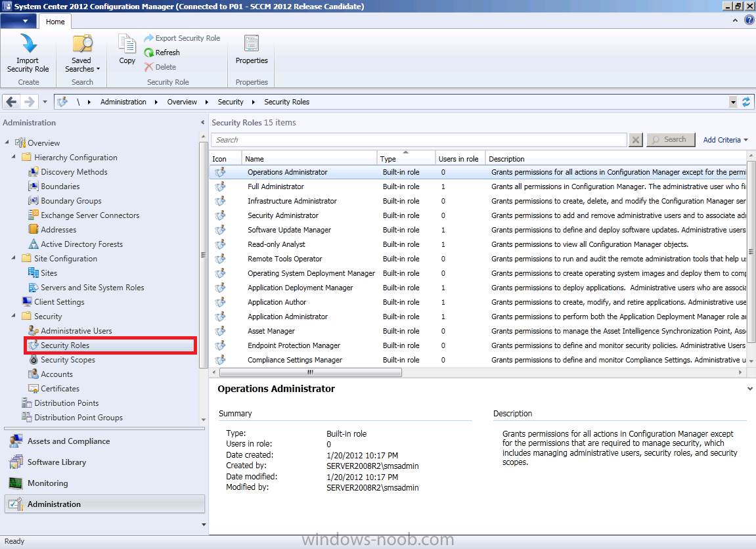
Task: Sort by the Description column header
Action: tap(616, 158)
